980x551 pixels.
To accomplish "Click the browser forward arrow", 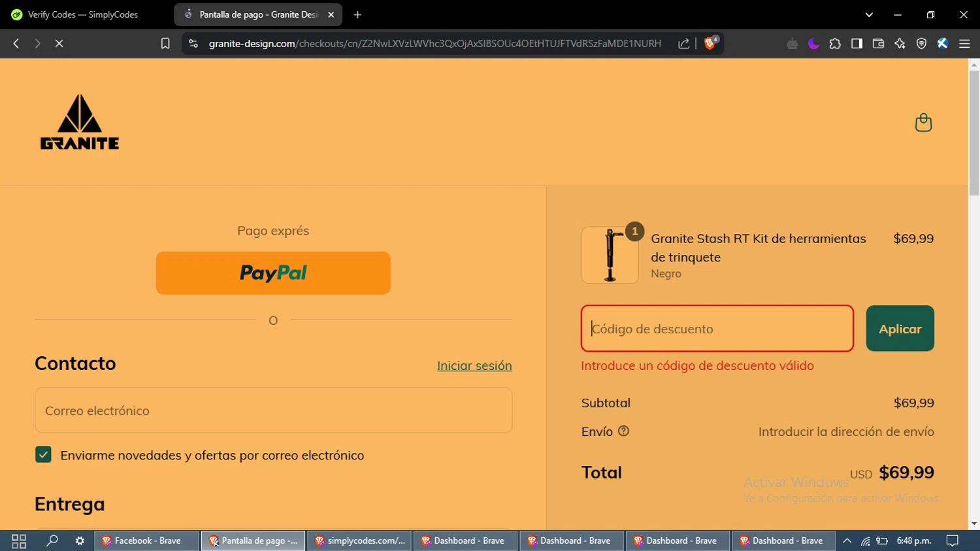I will pyautogui.click(x=37, y=43).
